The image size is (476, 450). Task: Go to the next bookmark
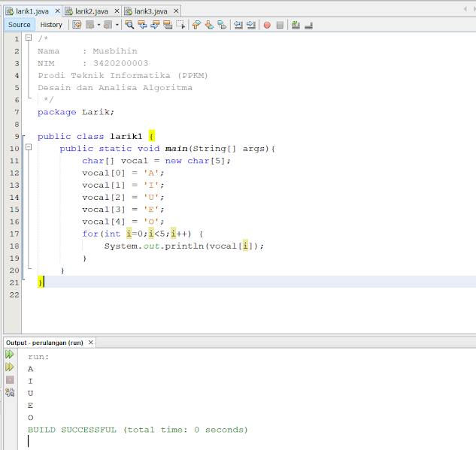pyautogui.click(x=209, y=25)
